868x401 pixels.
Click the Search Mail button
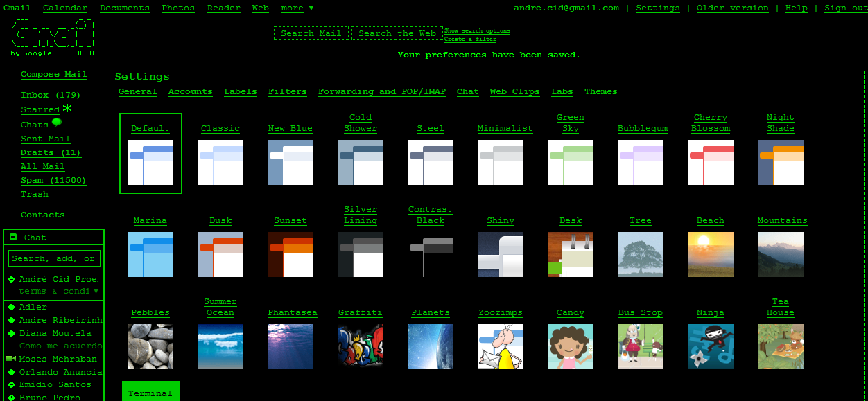311,33
